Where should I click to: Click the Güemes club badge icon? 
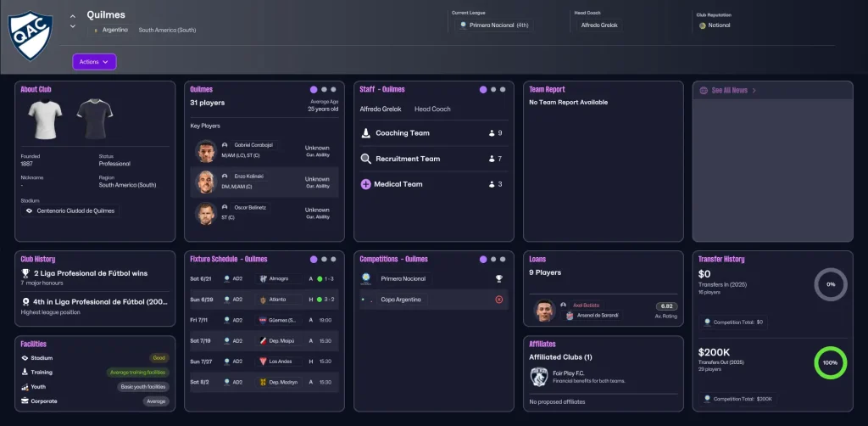(264, 320)
